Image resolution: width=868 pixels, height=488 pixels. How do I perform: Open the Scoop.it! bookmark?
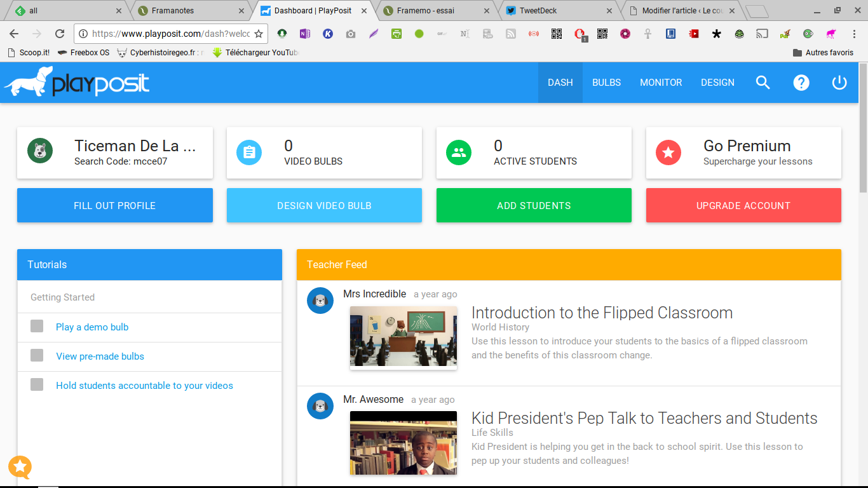[29, 53]
